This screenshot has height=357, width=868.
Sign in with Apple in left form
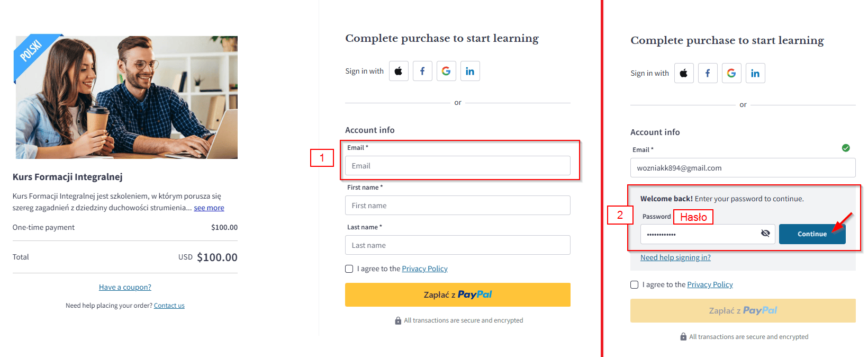click(399, 71)
